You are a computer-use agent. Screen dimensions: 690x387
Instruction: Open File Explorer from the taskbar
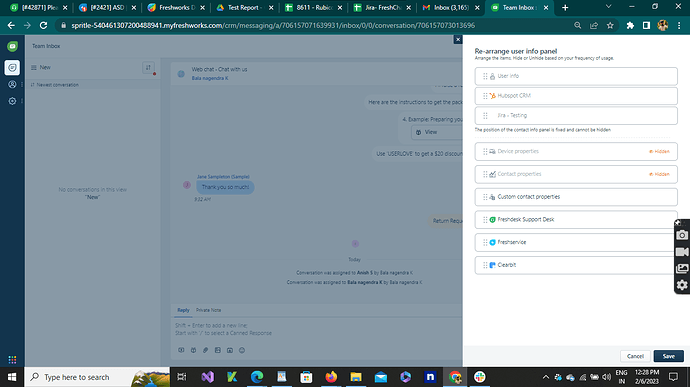(x=356, y=377)
